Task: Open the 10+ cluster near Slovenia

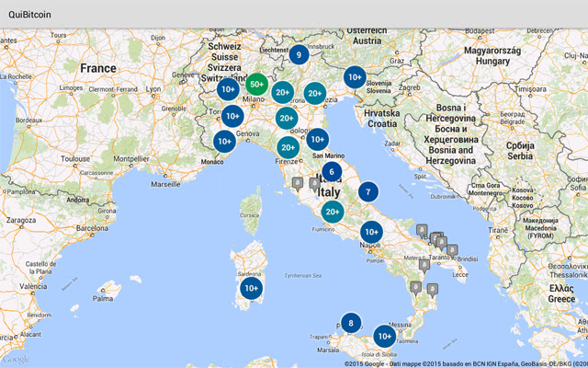Action: (355, 77)
